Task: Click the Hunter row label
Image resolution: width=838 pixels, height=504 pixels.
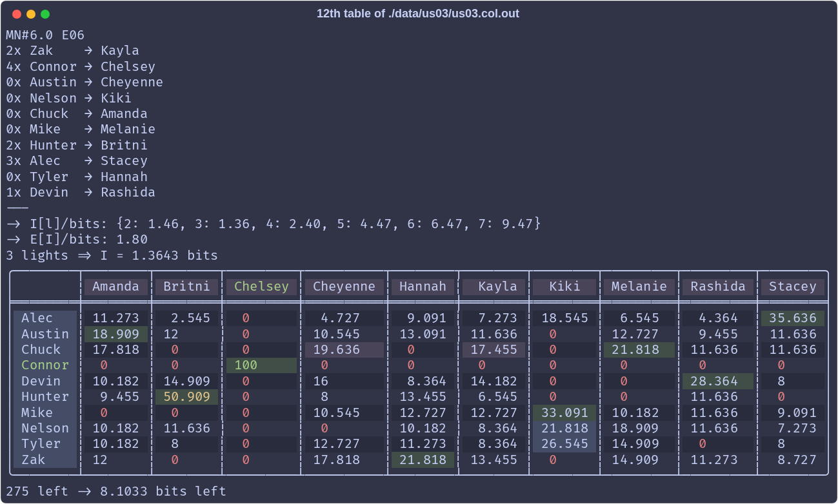Action: point(45,397)
